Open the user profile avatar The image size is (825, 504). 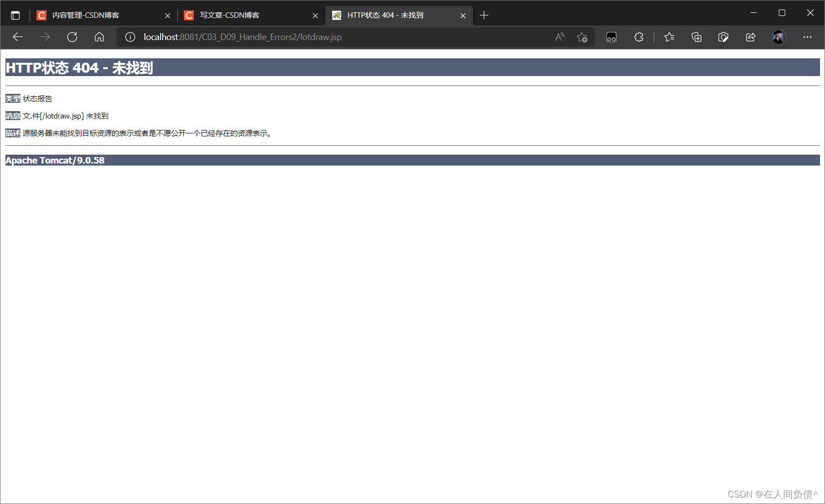(x=779, y=37)
